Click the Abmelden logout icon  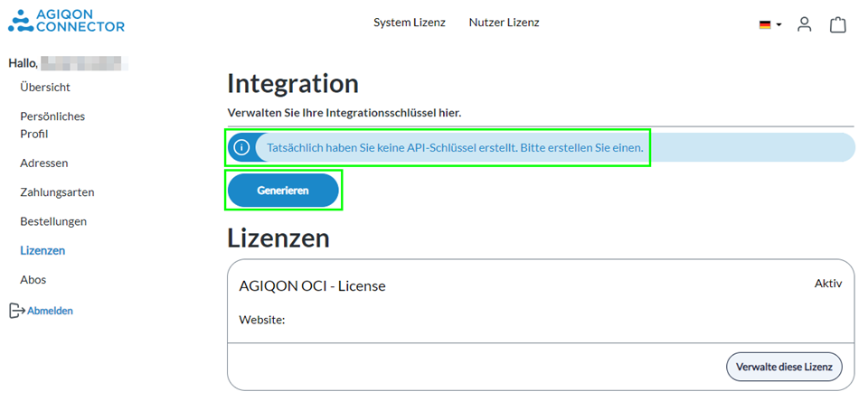16,311
